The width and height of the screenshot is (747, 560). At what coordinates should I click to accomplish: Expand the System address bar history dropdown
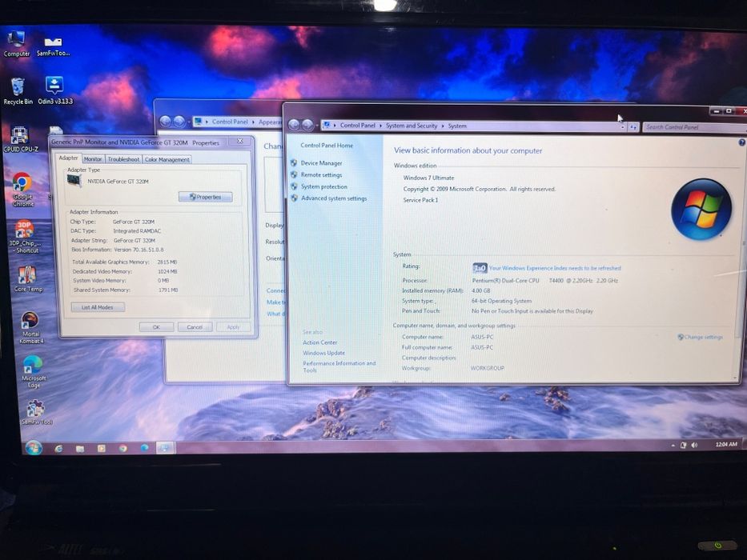623,127
